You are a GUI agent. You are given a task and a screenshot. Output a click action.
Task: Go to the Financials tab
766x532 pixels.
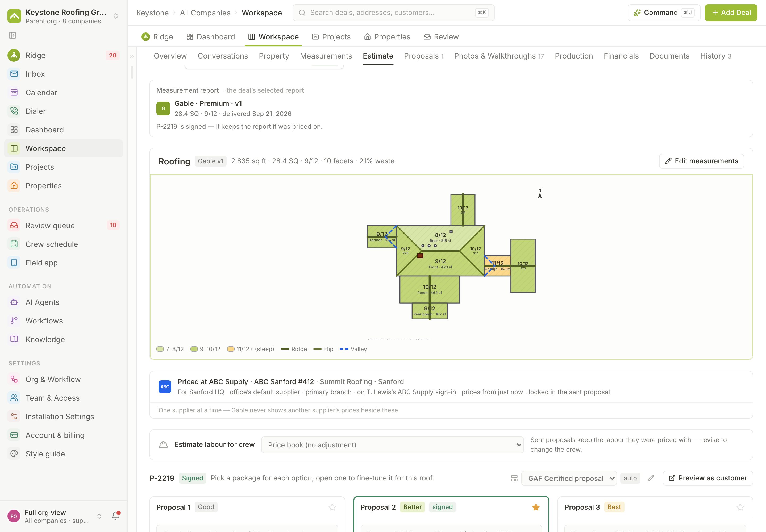(x=621, y=56)
